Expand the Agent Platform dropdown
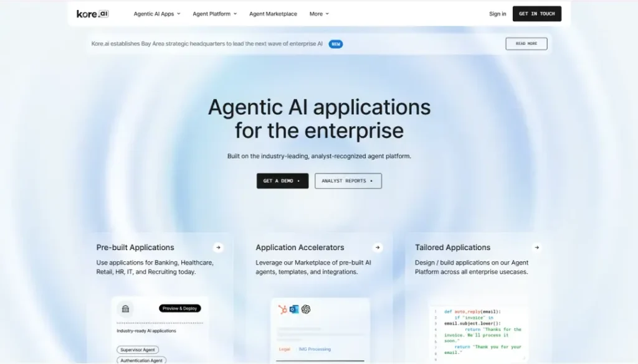The image size is (638, 364). click(215, 14)
